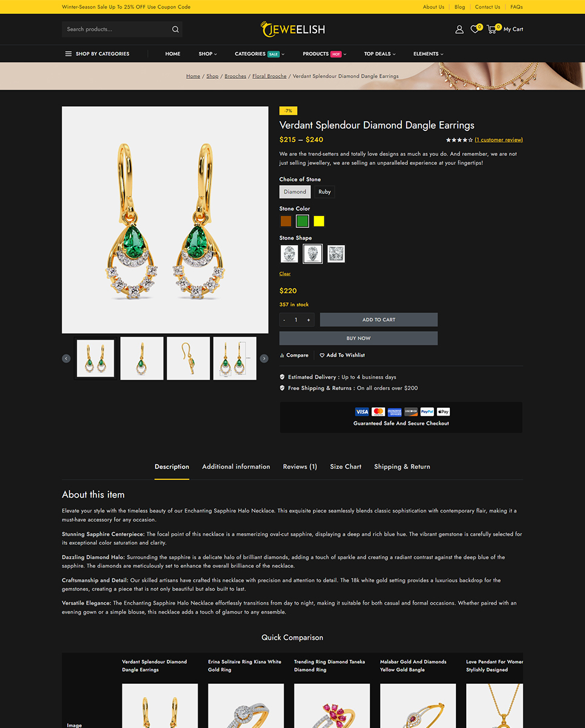Screen dimensions: 585x728
Task: Expand the Categories dropdown menu
Action: pos(259,54)
